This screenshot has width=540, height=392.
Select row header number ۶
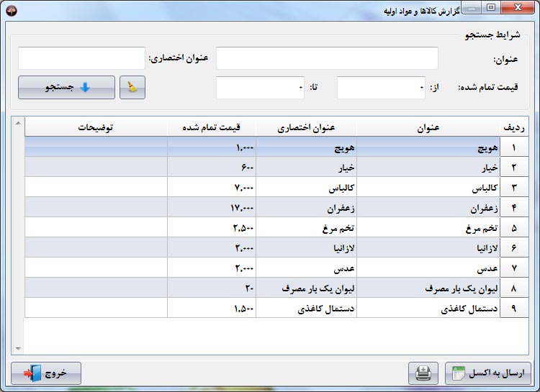tap(514, 247)
